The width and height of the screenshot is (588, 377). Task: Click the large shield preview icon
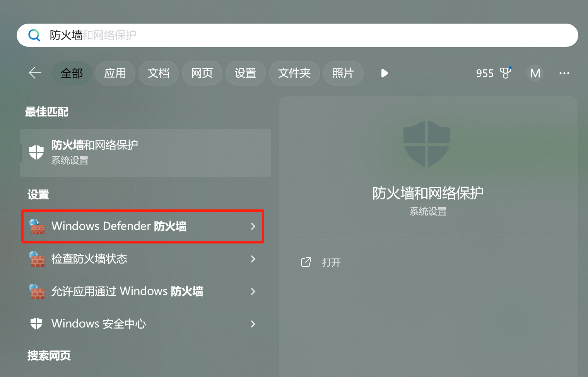pos(427,145)
